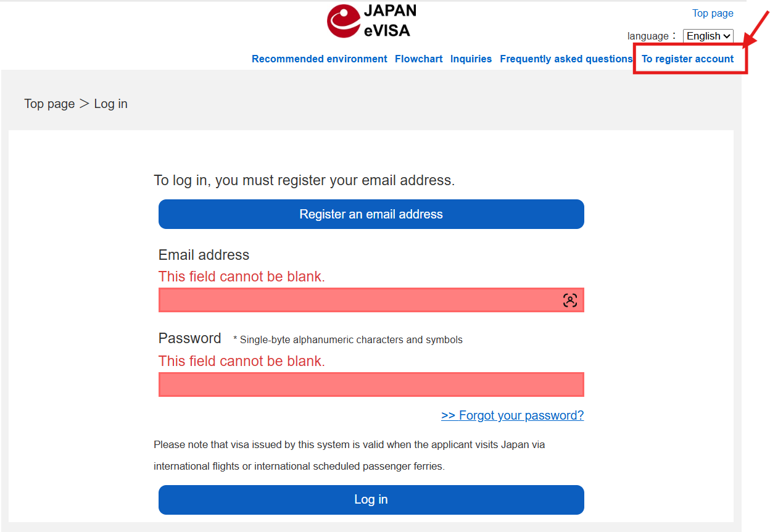Click the autofill contact icon in email field
Viewport: 770px width, 532px height.
click(x=570, y=301)
